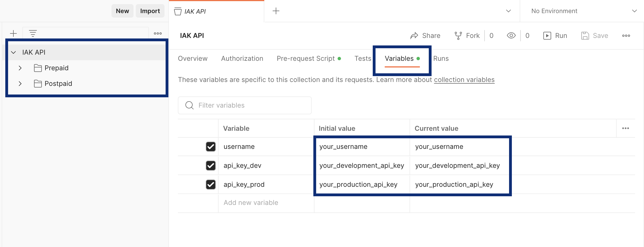Select the Prepaid folder name
Image resolution: width=644 pixels, height=247 pixels.
click(x=57, y=68)
